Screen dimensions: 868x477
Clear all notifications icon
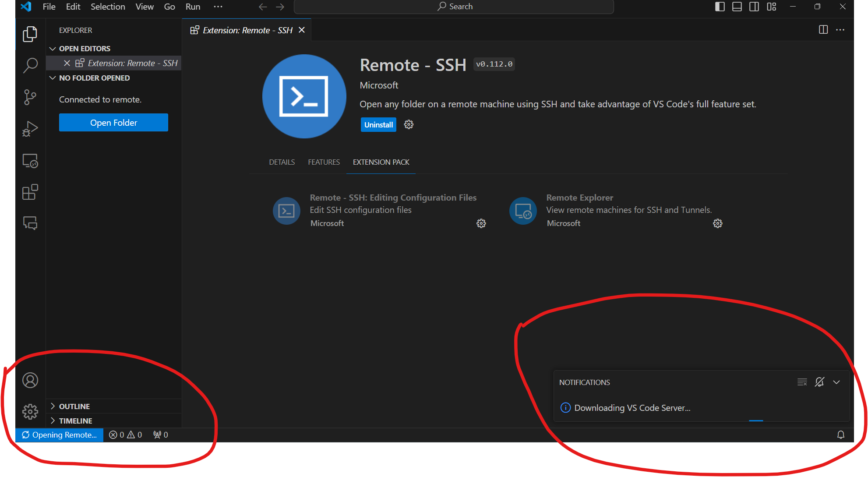pos(802,382)
